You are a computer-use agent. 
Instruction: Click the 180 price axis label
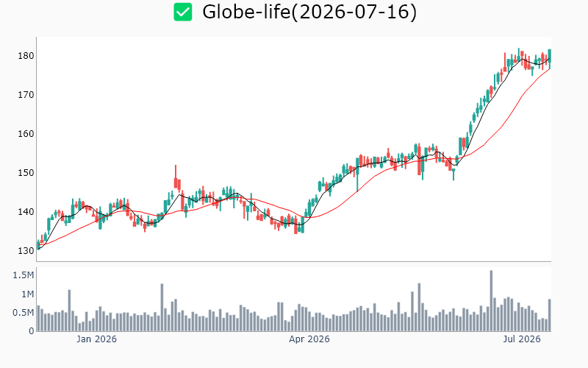26,56
